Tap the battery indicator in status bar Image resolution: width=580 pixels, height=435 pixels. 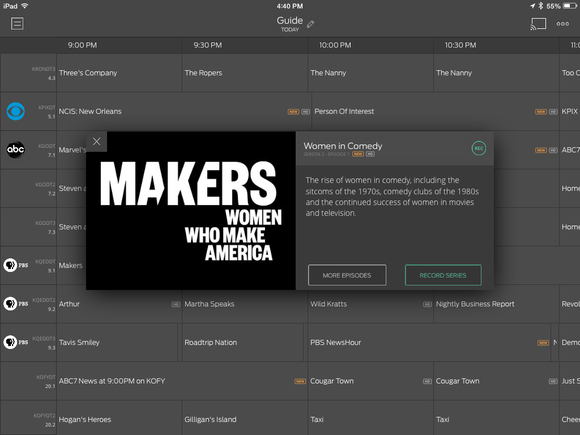[570, 6]
